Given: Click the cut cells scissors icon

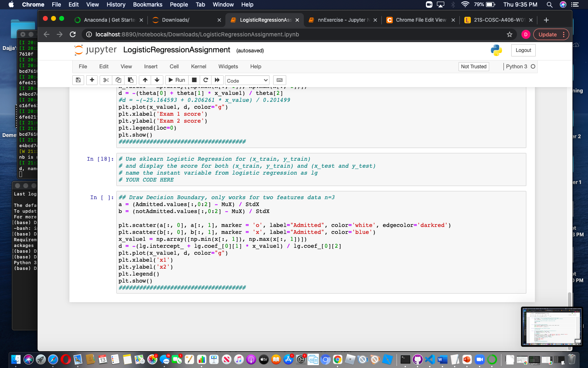Looking at the screenshot, I should (x=105, y=80).
